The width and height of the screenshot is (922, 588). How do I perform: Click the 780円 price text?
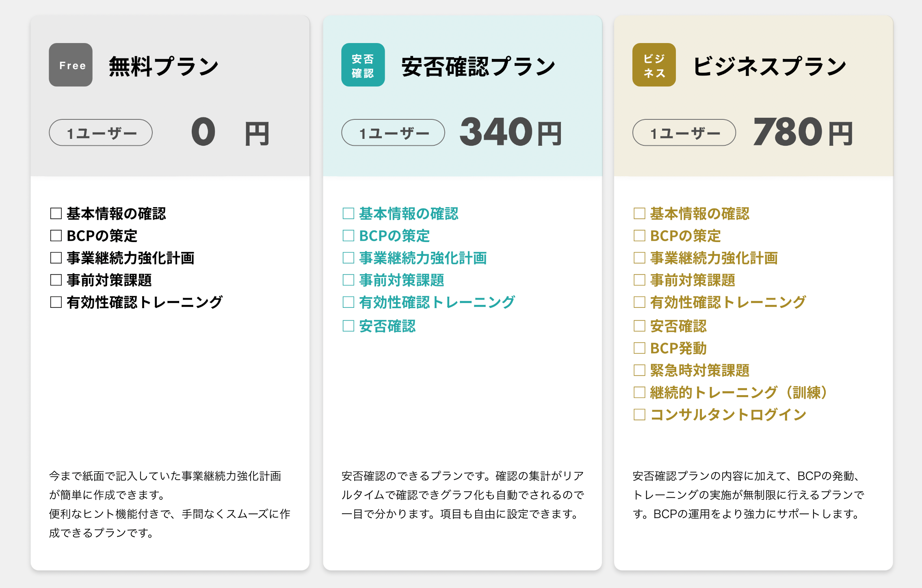tap(803, 132)
